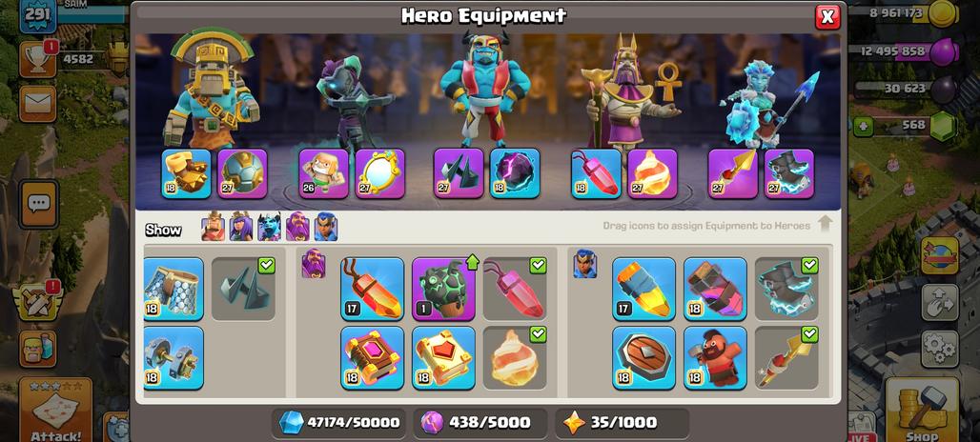The height and width of the screenshot is (442, 980).
Task: Click equipped spiky boots with checkmark
Action: (x=243, y=289)
